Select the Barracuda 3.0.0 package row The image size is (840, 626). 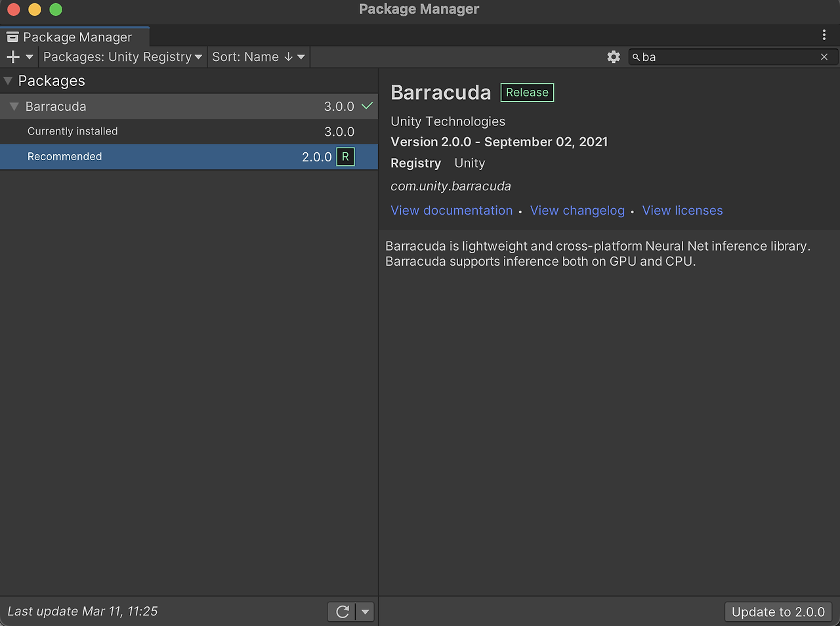(x=189, y=106)
